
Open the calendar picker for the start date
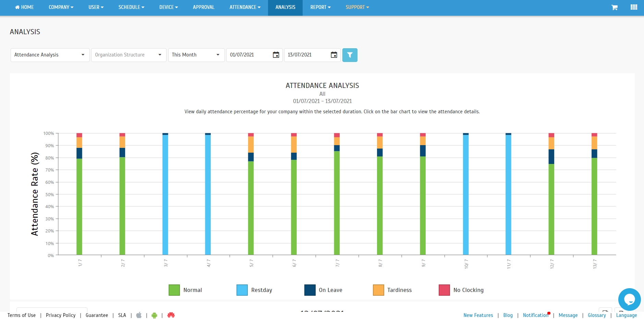click(x=276, y=55)
